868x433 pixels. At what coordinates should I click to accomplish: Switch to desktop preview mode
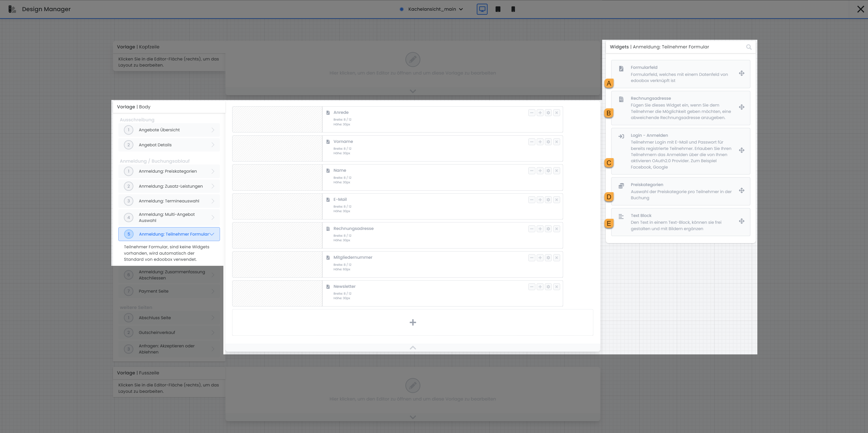click(482, 9)
